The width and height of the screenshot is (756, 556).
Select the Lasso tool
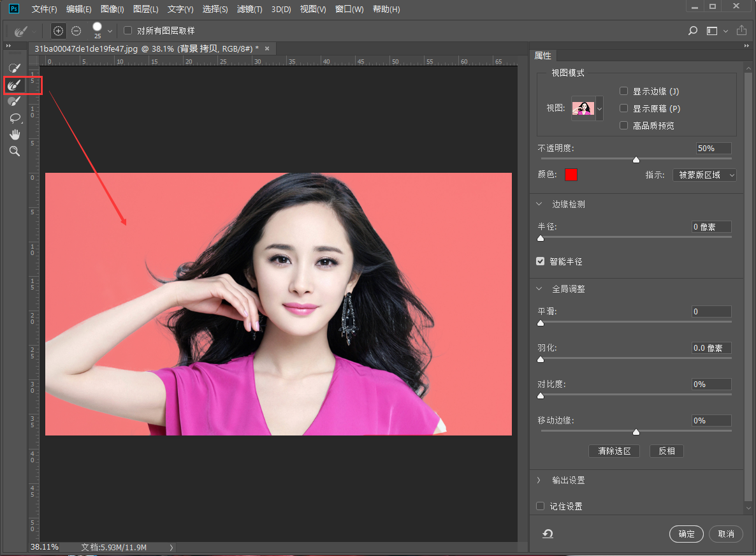coord(15,118)
